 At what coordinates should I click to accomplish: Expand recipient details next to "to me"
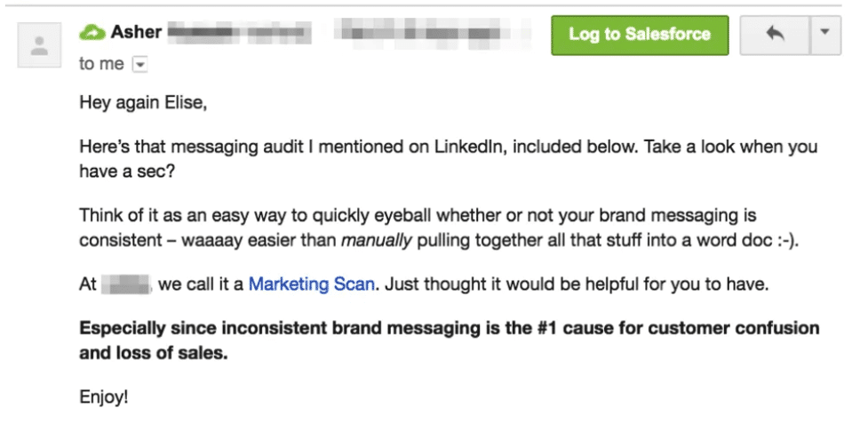[139, 64]
